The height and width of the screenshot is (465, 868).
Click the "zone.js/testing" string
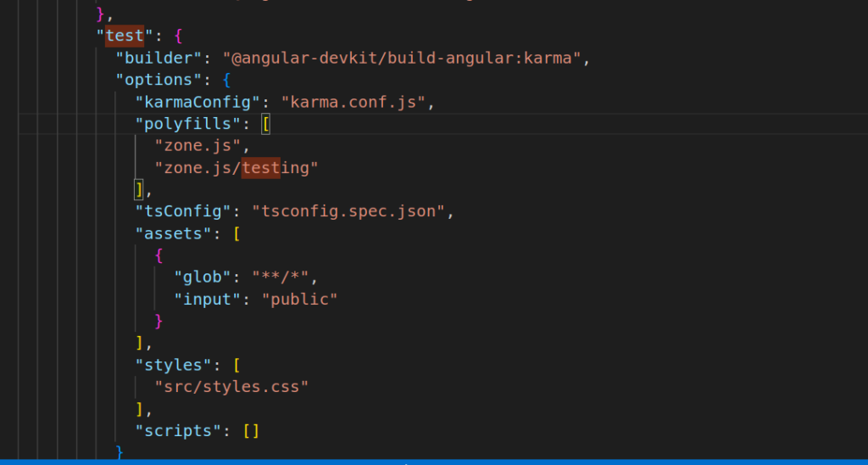point(236,168)
